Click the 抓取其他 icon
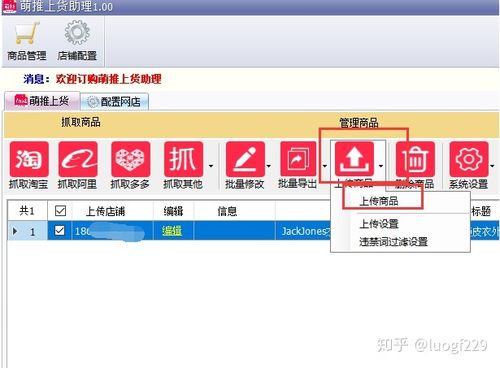 [183, 159]
